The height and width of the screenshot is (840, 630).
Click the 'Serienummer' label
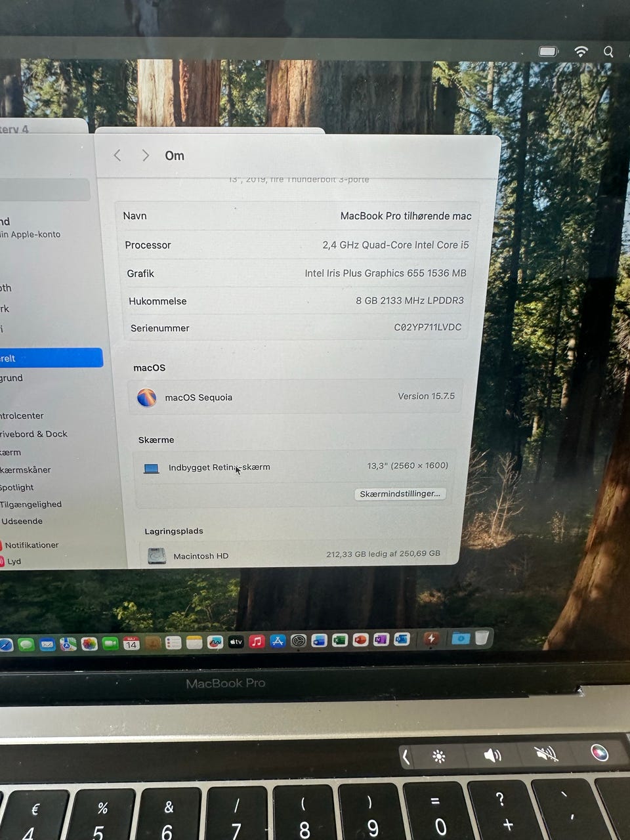click(159, 328)
